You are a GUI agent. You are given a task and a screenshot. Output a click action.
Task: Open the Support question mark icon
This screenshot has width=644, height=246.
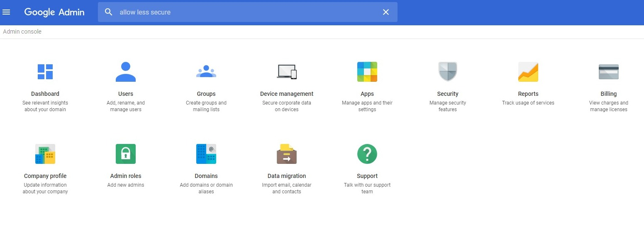pyautogui.click(x=367, y=154)
